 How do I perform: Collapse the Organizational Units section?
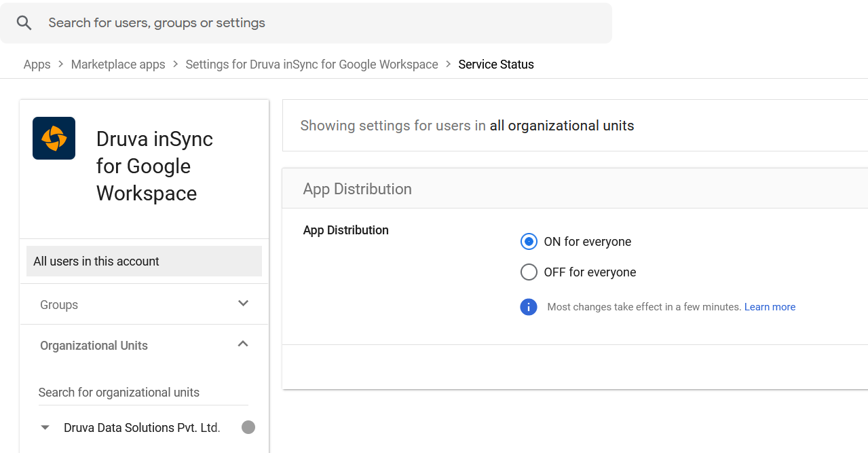pyautogui.click(x=243, y=344)
